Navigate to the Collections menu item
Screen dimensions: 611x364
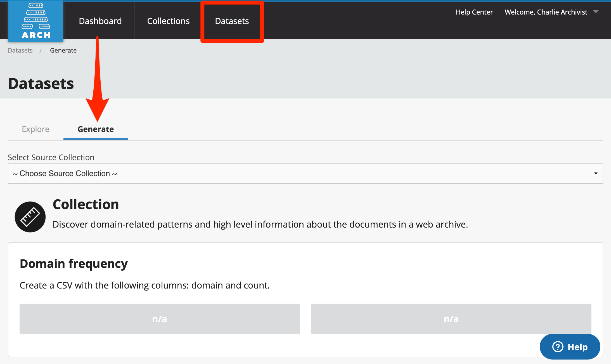(x=168, y=21)
